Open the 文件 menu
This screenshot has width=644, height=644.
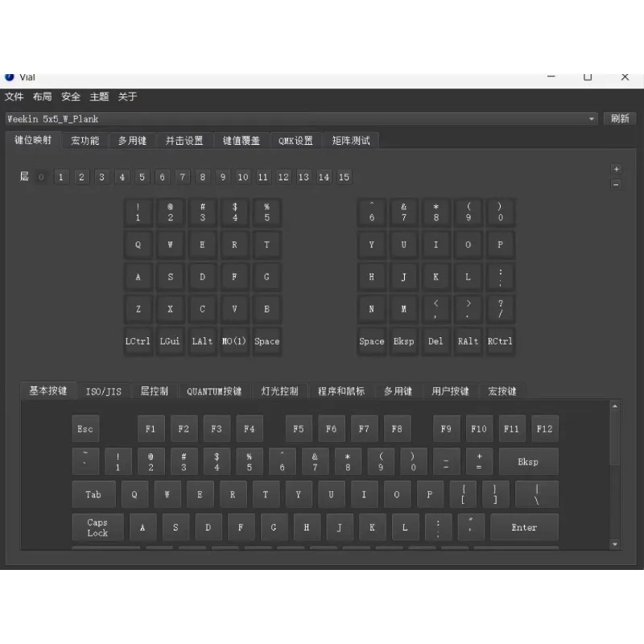click(x=14, y=97)
